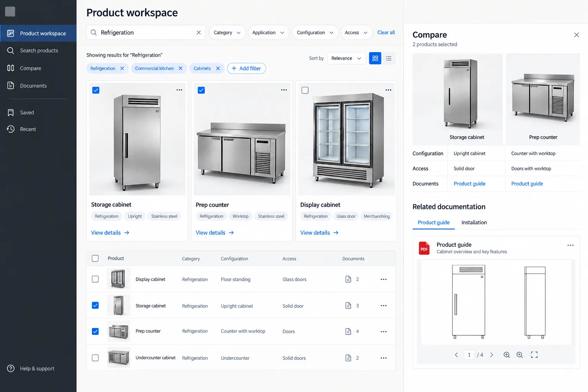Click the Clear all filters link

point(386,33)
